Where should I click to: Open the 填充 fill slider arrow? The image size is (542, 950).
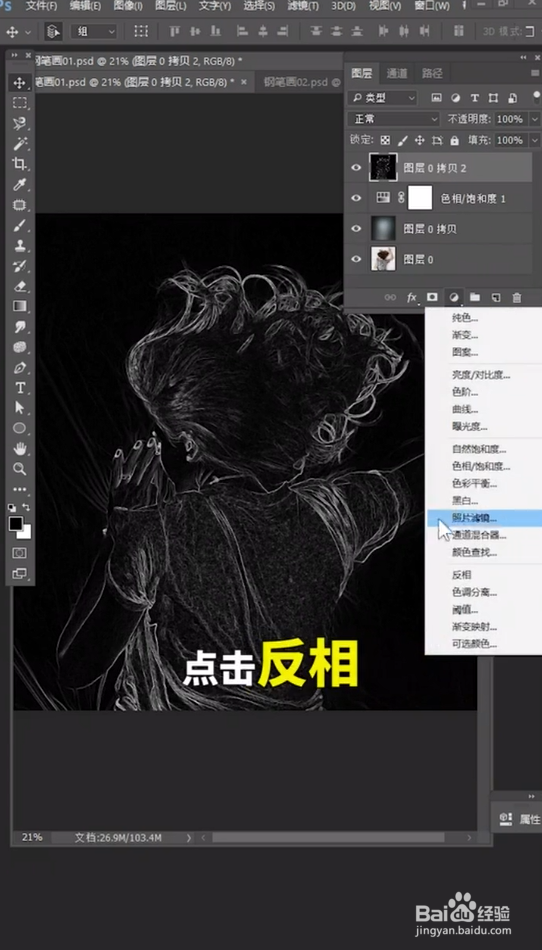tap(534, 141)
